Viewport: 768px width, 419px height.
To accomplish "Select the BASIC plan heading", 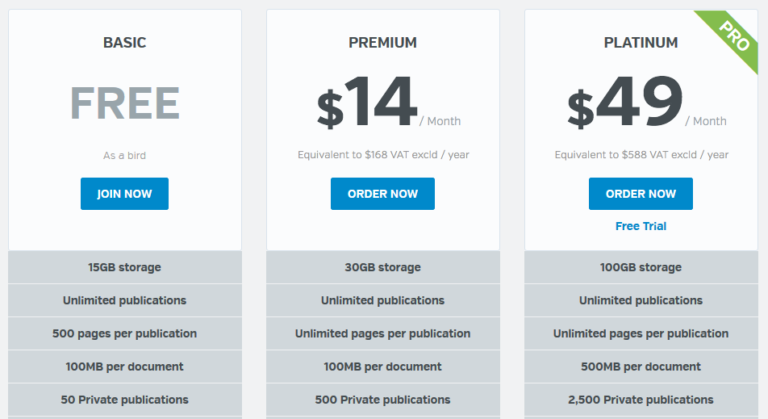I will tap(124, 43).
